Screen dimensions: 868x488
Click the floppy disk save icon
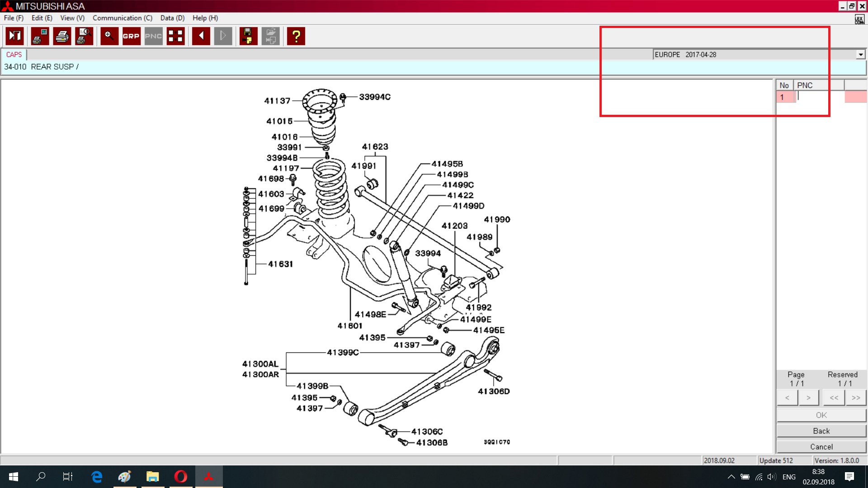(x=248, y=36)
